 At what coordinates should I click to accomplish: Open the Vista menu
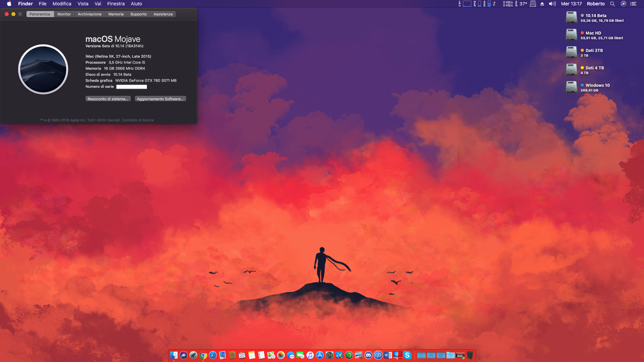point(83,4)
